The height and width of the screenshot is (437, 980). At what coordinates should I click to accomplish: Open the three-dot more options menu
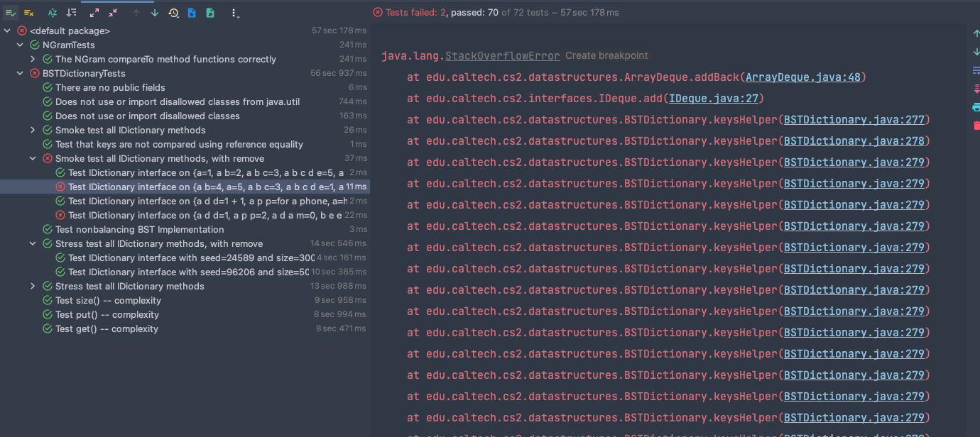point(235,13)
